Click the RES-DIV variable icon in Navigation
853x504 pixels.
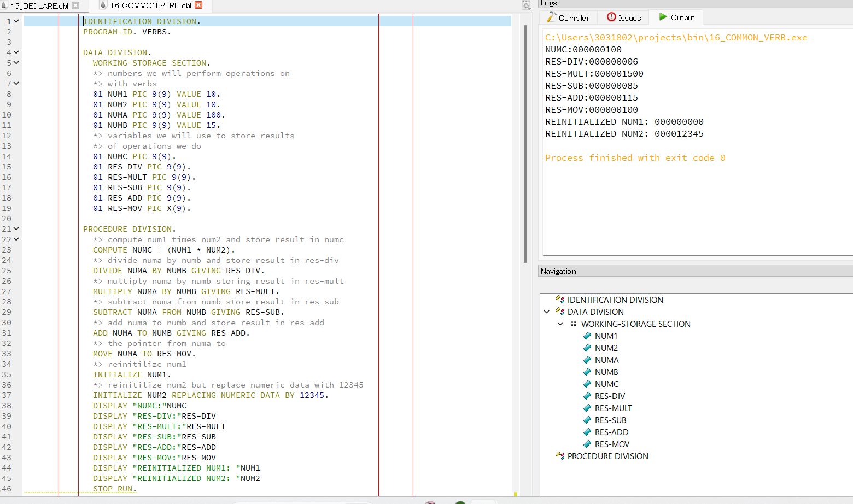coord(587,396)
